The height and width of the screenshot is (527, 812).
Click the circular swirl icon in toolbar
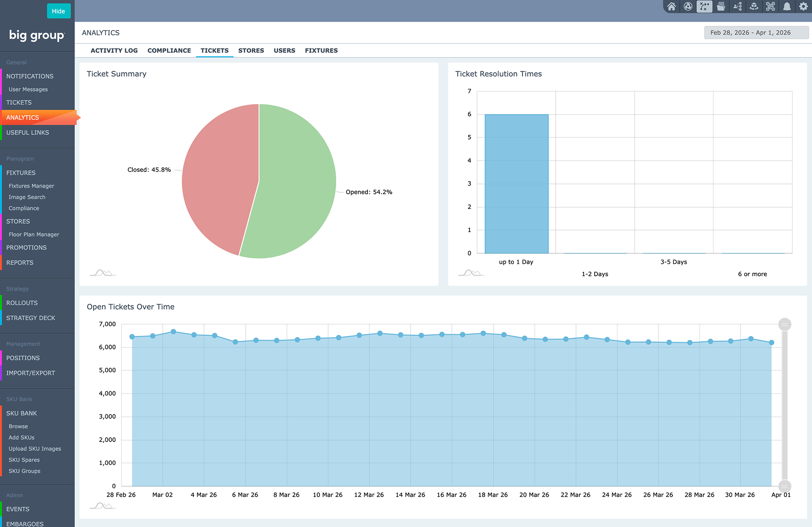tap(688, 6)
